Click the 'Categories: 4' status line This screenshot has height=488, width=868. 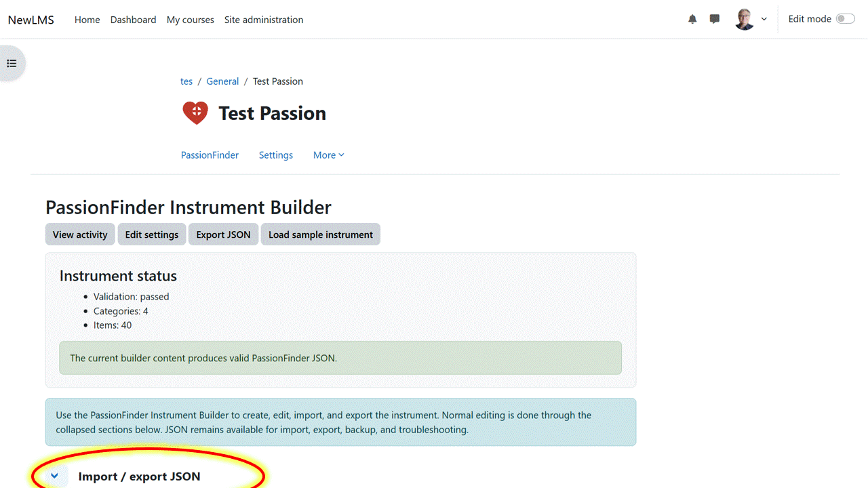[121, 311]
